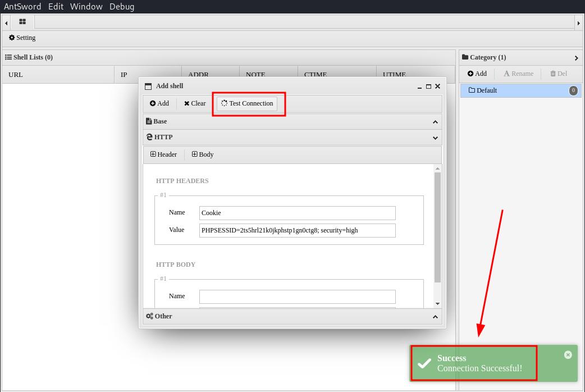This screenshot has height=392, width=585.
Task: Click the Success checkmark icon
Action: 424,363
